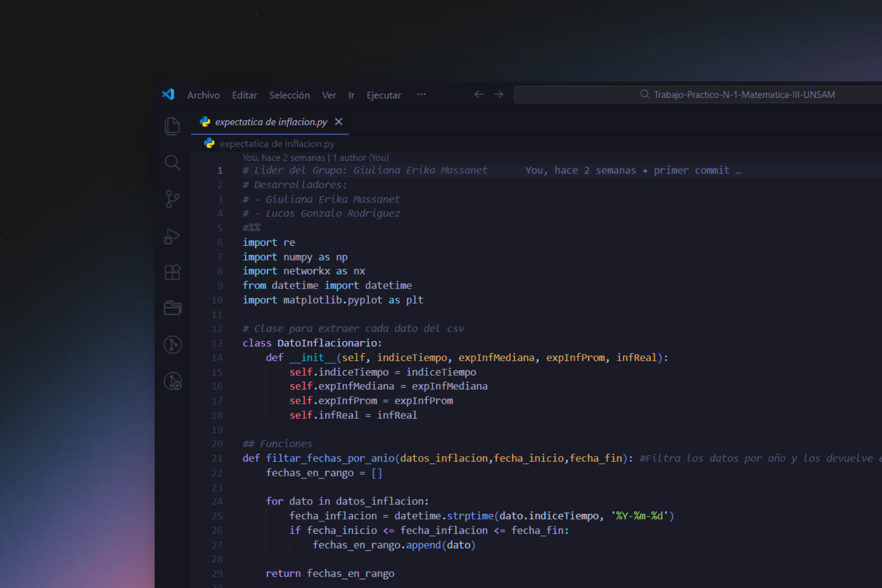Open the Archivo menu
The image size is (882, 588).
pyautogui.click(x=203, y=95)
